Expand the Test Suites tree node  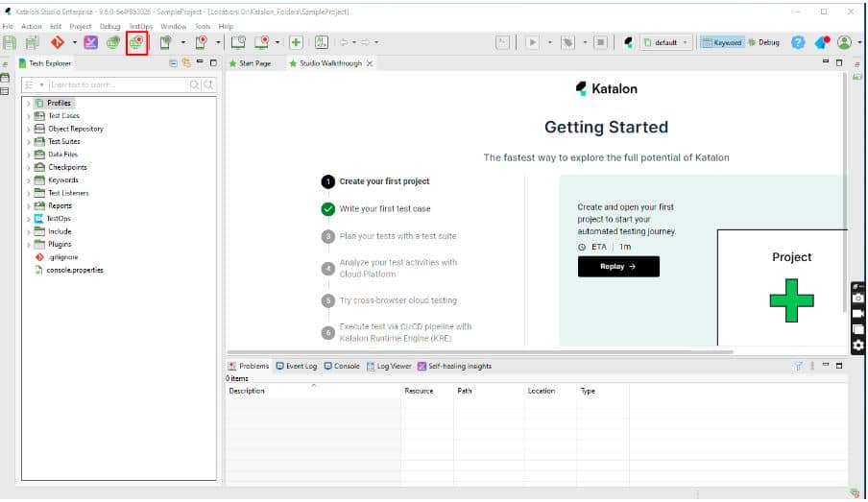pyautogui.click(x=28, y=142)
